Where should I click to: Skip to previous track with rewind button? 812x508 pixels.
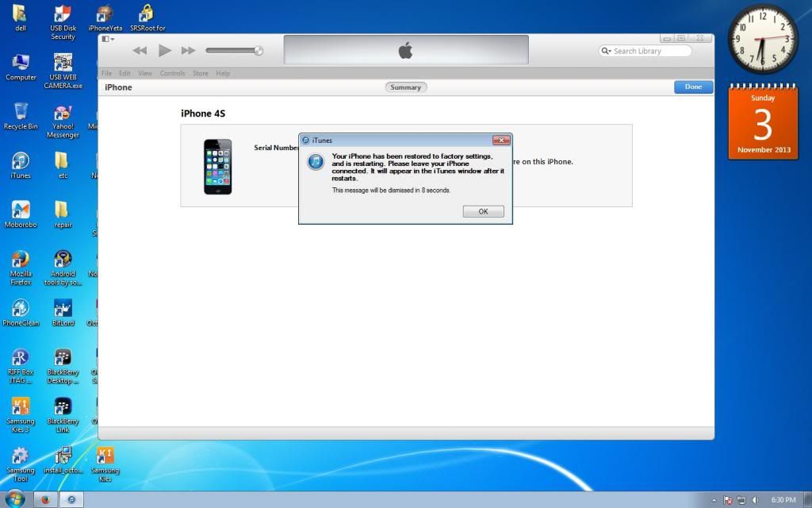click(x=140, y=51)
